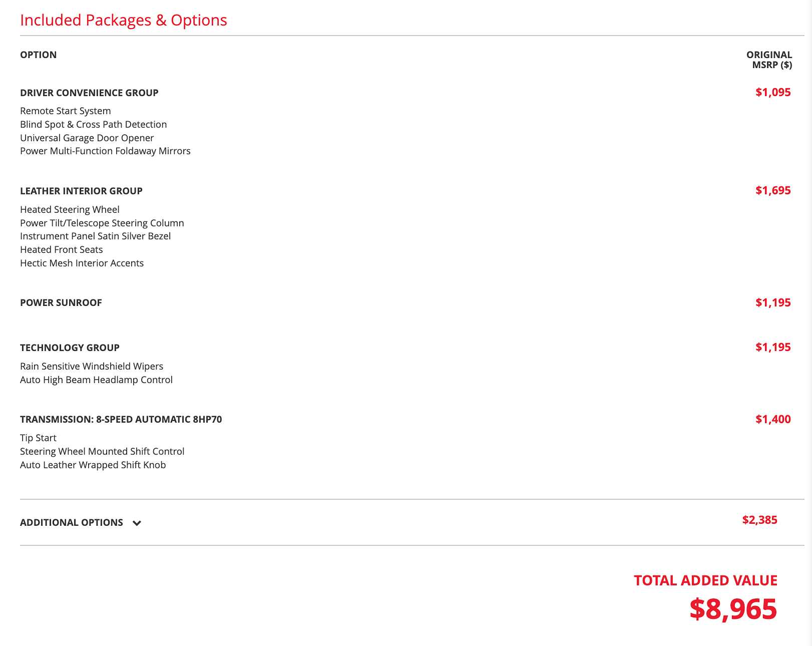Select the Driver Convenience Group title

(x=89, y=93)
